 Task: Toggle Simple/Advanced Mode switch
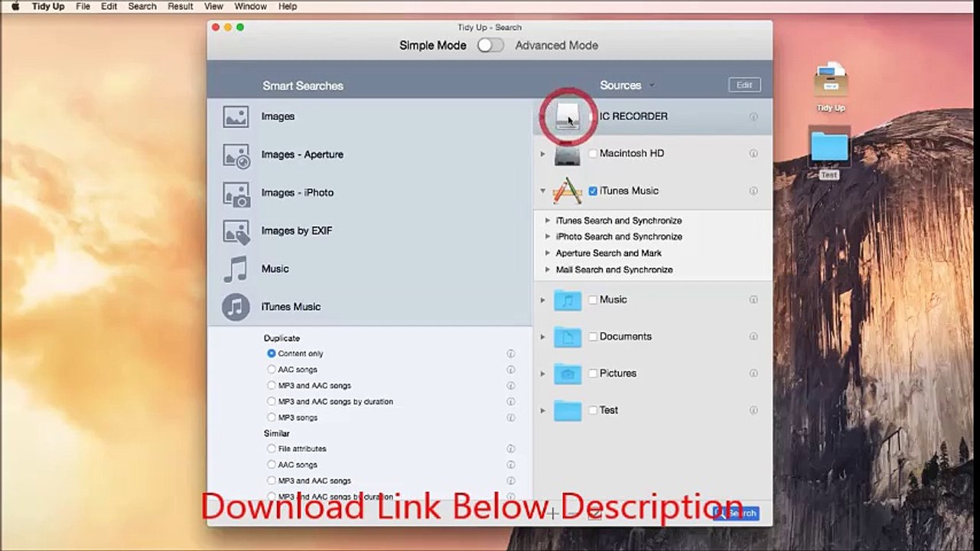[490, 45]
